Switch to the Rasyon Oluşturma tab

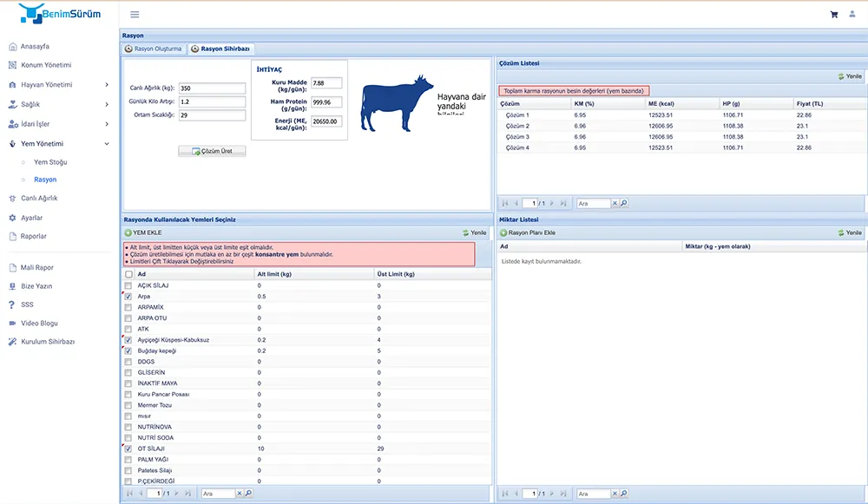(x=155, y=49)
